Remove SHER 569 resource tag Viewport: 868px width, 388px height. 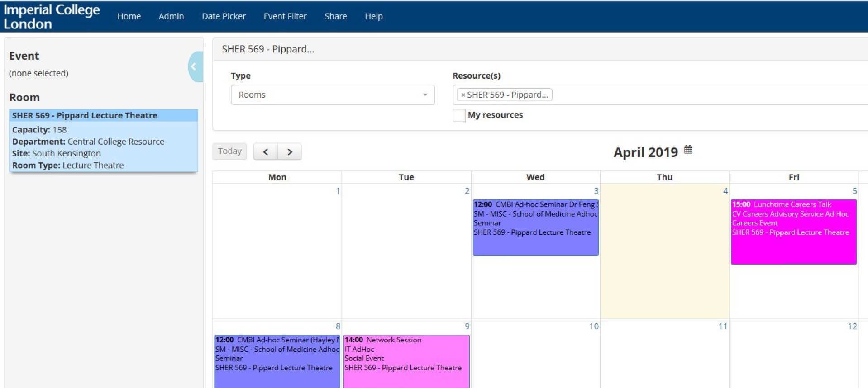[463, 95]
